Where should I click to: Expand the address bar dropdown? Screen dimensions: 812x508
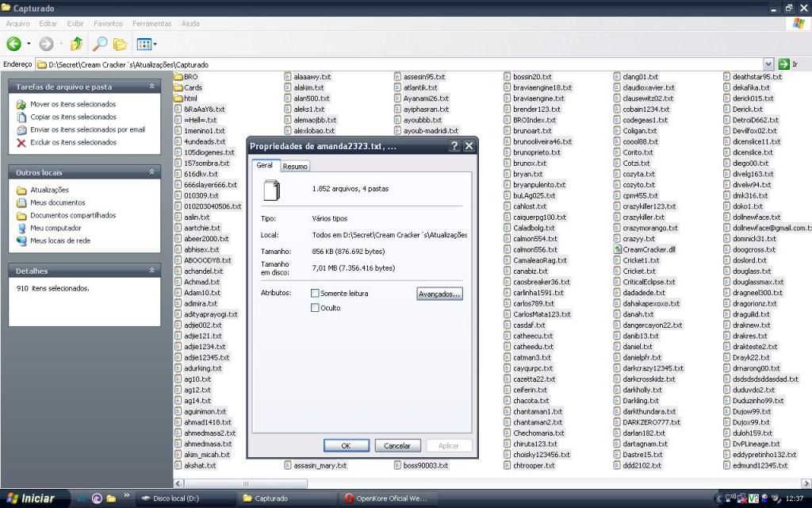point(768,63)
